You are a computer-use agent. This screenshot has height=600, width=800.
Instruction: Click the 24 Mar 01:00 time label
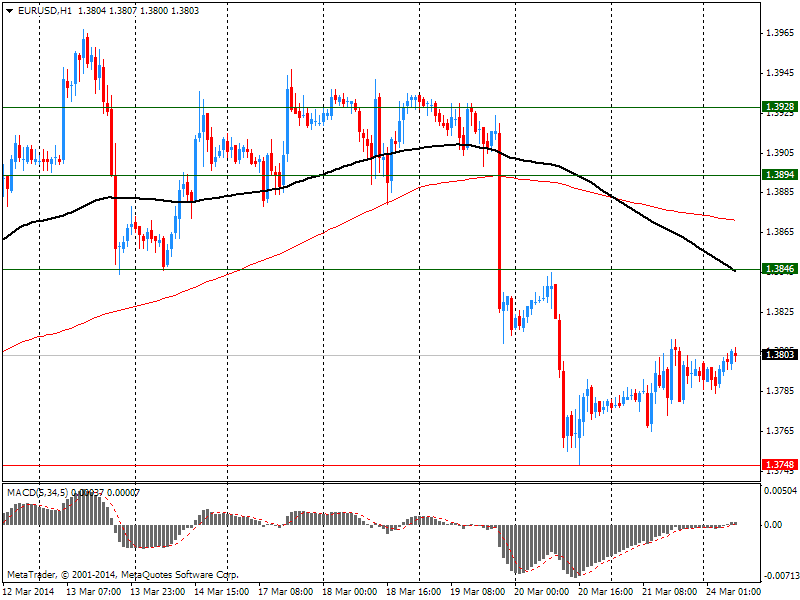coord(733,592)
